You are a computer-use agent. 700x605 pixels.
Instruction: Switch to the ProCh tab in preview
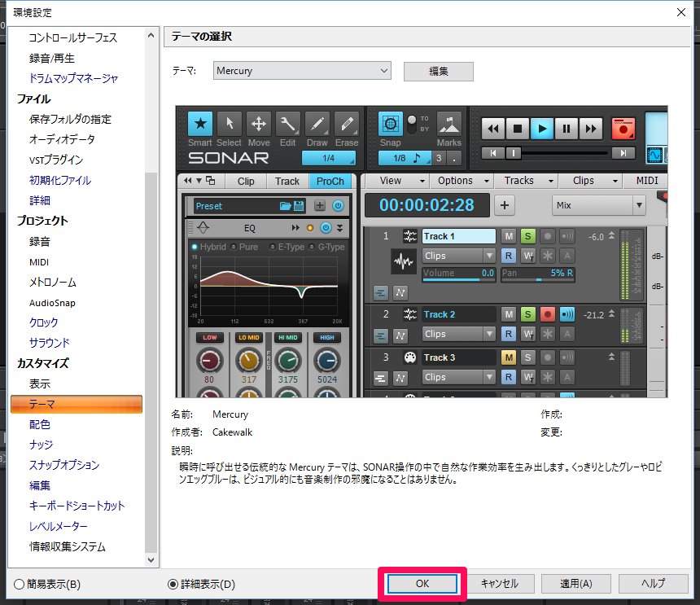(330, 181)
